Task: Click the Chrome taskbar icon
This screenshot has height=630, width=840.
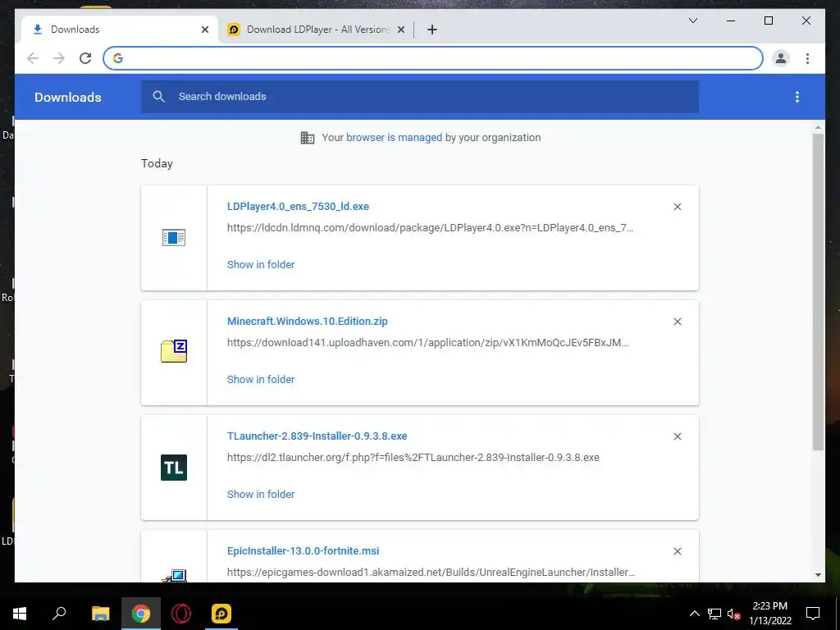Action: click(x=141, y=614)
